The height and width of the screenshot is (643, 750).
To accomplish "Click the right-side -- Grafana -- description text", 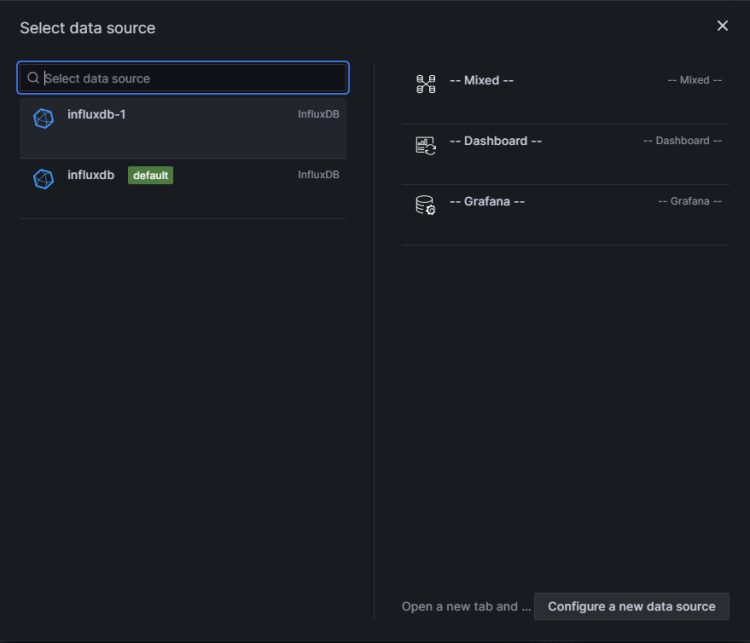I will pyautogui.click(x=689, y=201).
